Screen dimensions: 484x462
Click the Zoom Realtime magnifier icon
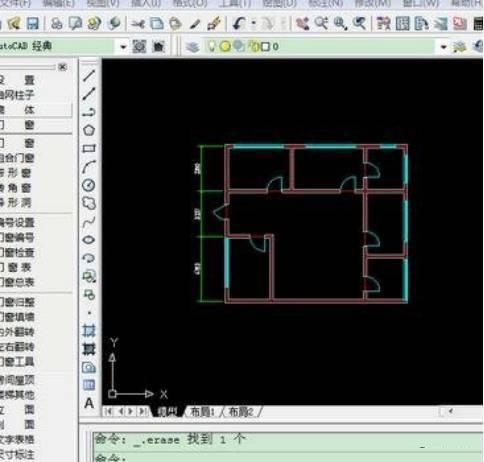tap(321, 24)
